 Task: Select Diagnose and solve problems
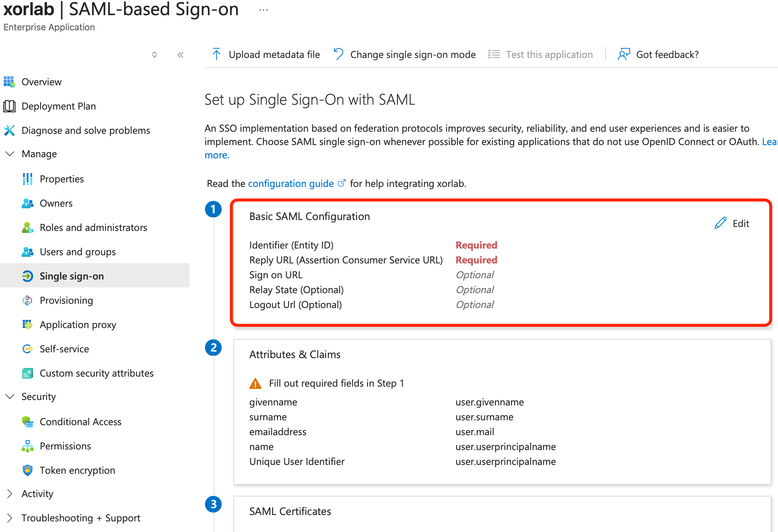(86, 130)
